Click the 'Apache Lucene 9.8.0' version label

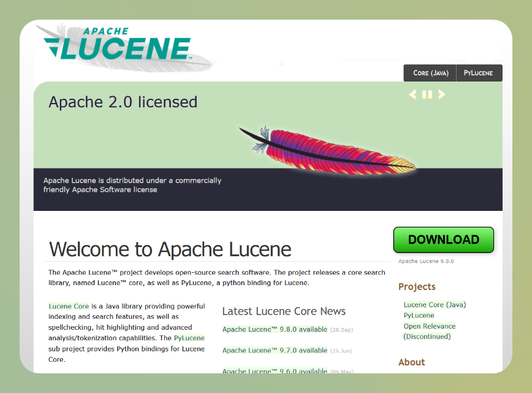pos(426,261)
